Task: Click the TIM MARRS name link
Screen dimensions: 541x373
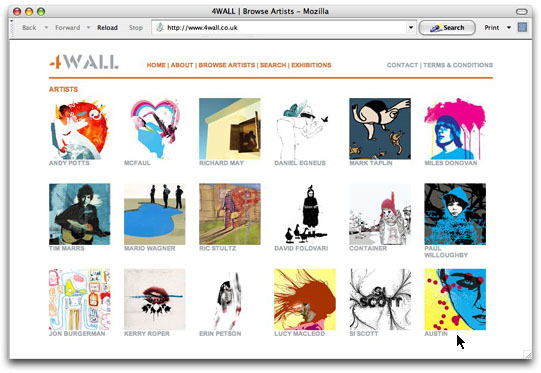Action: tap(67, 248)
